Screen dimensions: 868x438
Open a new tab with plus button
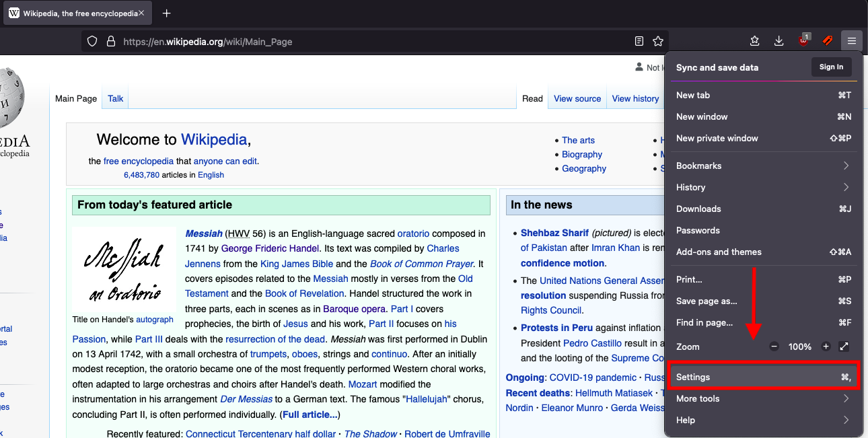[167, 13]
